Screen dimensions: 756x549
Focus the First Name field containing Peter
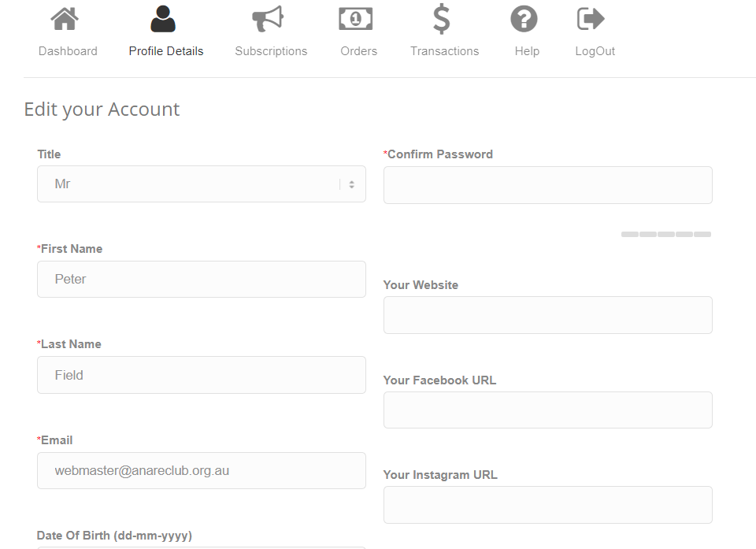202,280
